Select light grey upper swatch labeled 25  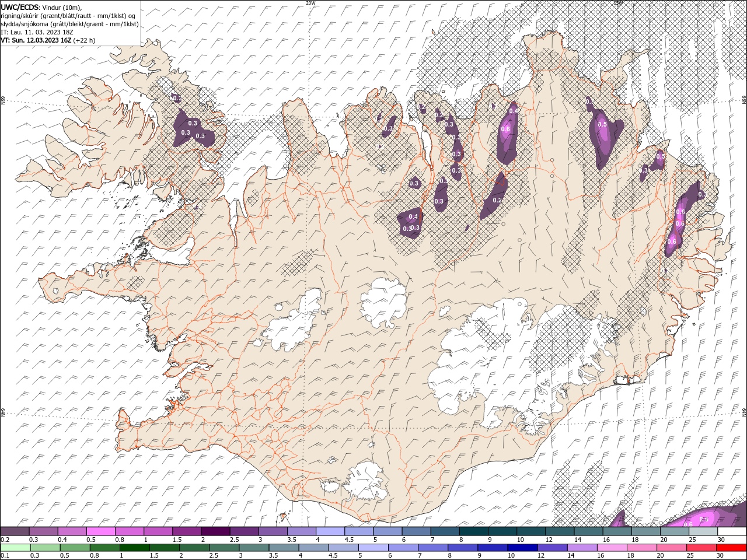[x=703, y=531]
